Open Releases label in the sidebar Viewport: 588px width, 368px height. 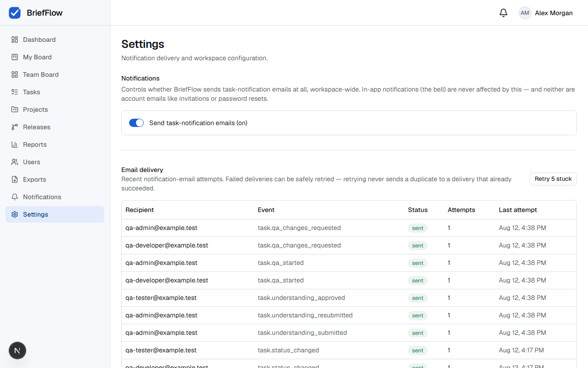pos(37,127)
